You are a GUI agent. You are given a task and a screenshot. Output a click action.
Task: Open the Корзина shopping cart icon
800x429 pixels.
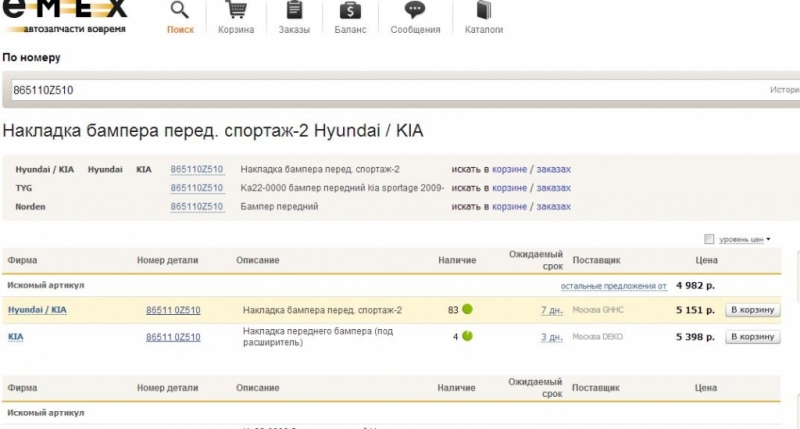pyautogui.click(x=236, y=12)
